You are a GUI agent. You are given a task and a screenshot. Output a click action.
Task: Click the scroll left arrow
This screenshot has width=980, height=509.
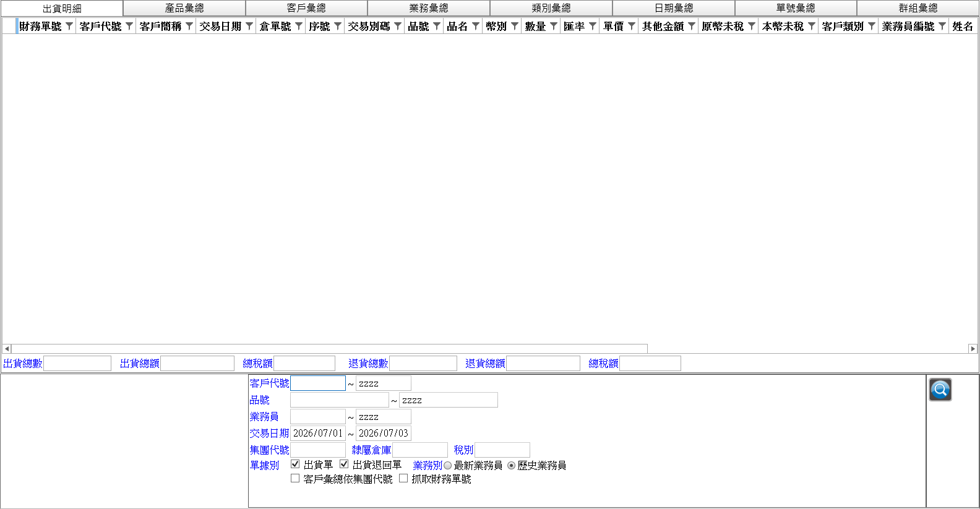(6, 349)
